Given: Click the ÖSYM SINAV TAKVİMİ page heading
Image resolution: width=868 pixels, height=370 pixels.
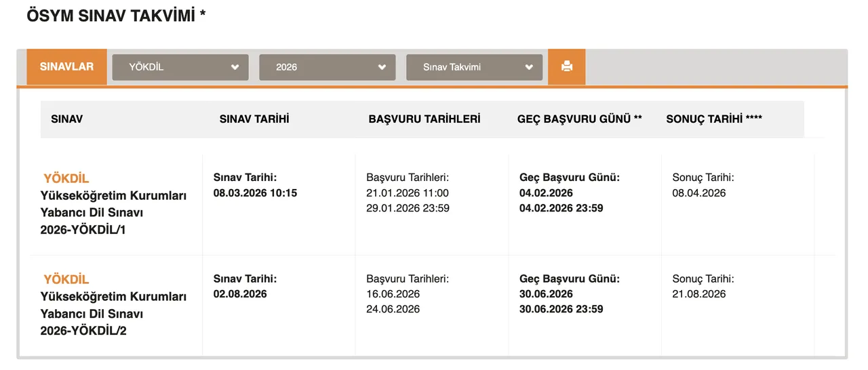Looking at the screenshot, I should [116, 16].
